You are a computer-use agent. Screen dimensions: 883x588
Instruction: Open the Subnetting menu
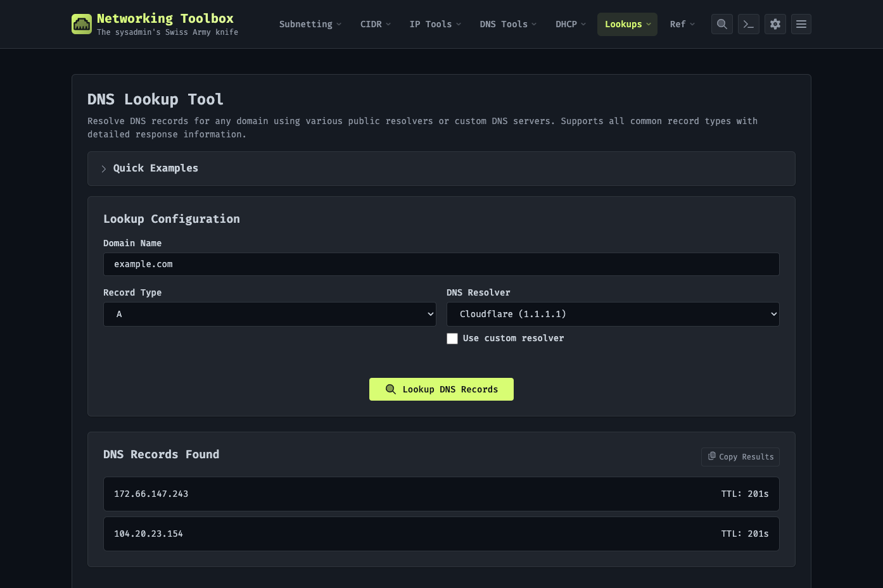(x=310, y=24)
